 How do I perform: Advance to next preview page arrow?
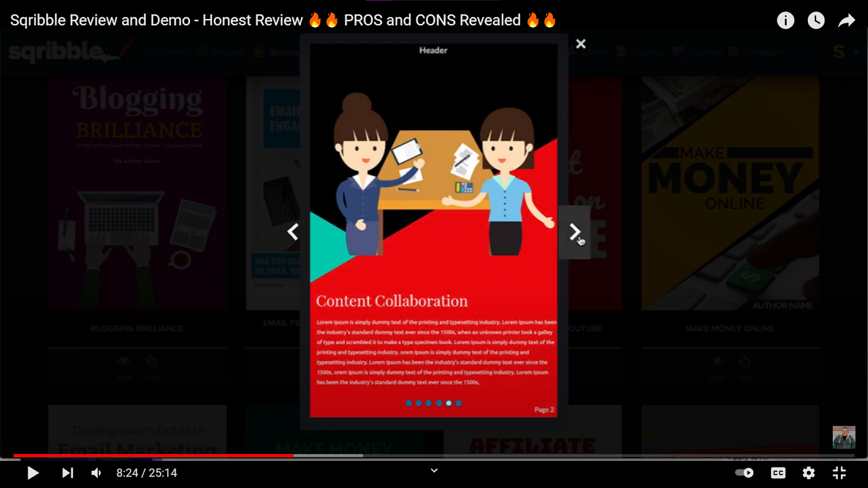pyautogui.click(x=575, y=232)
